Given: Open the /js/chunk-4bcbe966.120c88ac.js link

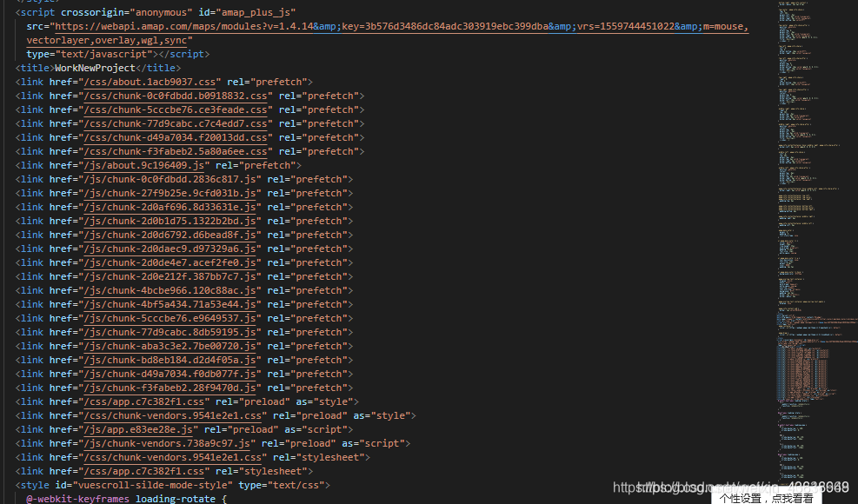Looking at the screenshot, I should tap(169, 290).
